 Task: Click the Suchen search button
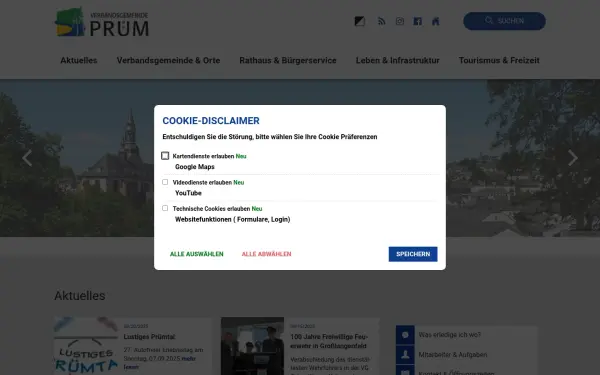pos(504,21)
